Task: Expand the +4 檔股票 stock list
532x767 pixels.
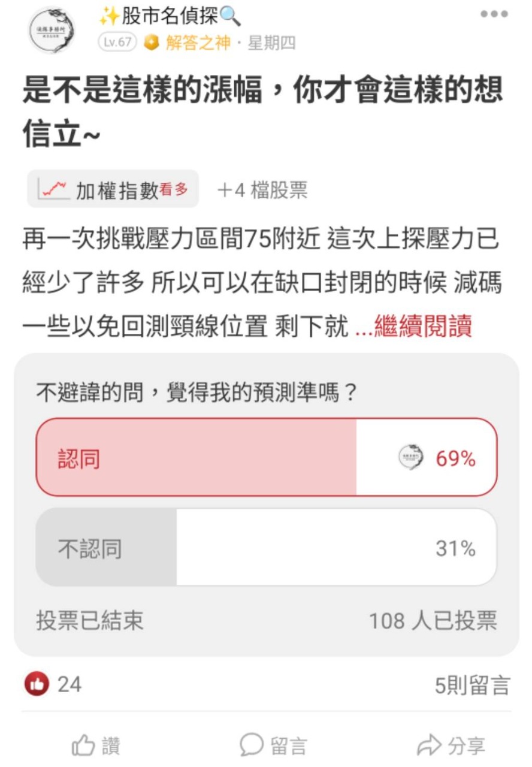Action: [262, 191]
